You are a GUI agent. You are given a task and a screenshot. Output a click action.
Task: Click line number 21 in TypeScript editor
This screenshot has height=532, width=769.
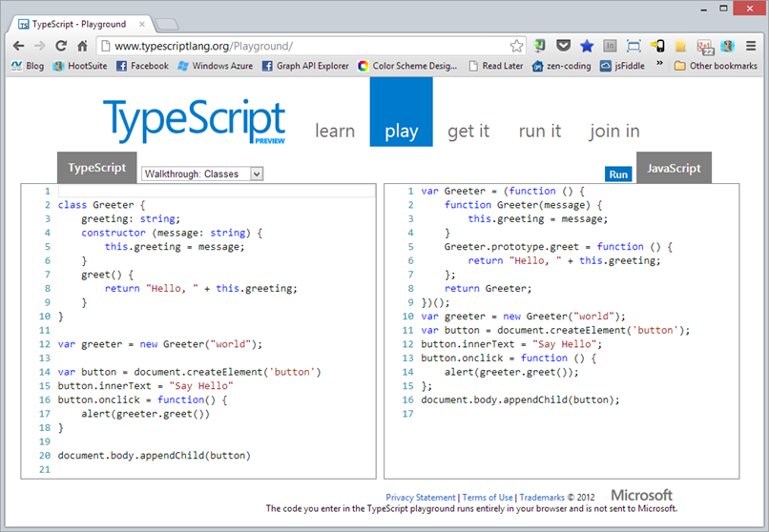[x=45, y=469]
